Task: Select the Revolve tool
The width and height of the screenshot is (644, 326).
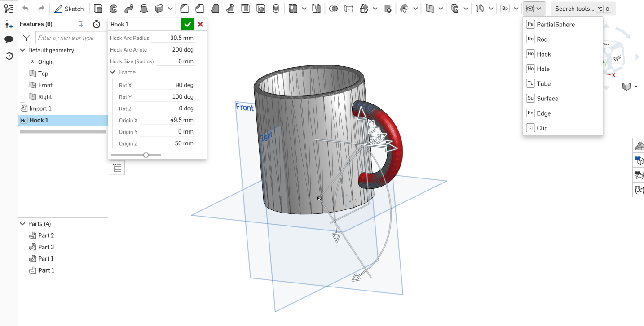Action: [114, 9]
